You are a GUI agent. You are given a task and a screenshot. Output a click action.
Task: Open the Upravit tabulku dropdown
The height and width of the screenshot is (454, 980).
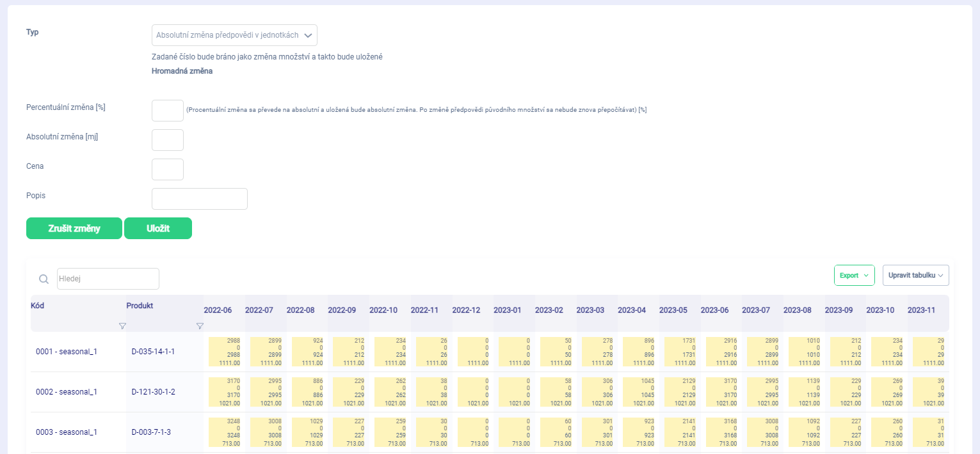(x=915, y=275)
